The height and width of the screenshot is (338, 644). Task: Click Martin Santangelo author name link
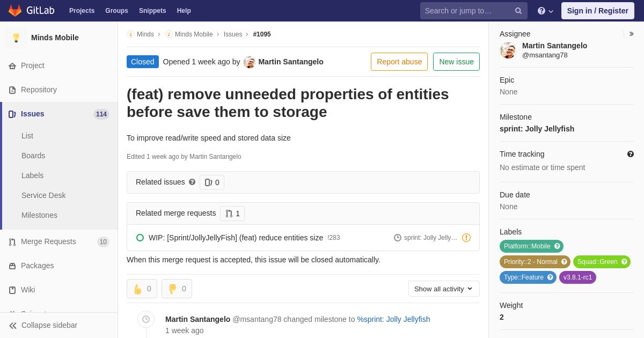(291, 62)
